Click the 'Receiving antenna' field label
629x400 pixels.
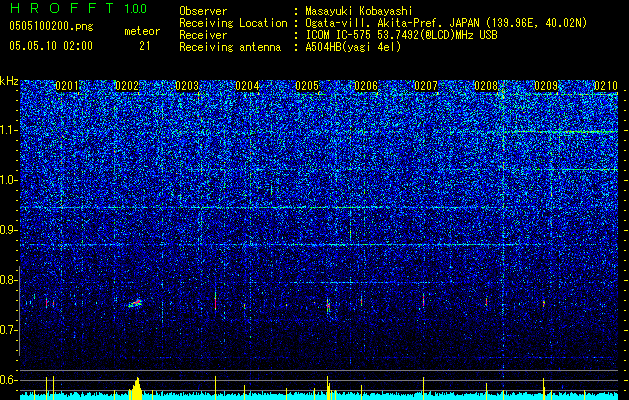[230, 47]
